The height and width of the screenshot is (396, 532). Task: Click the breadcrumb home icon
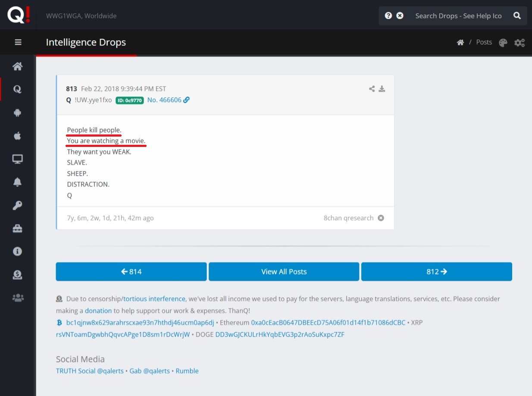click(x=460, y=42)
